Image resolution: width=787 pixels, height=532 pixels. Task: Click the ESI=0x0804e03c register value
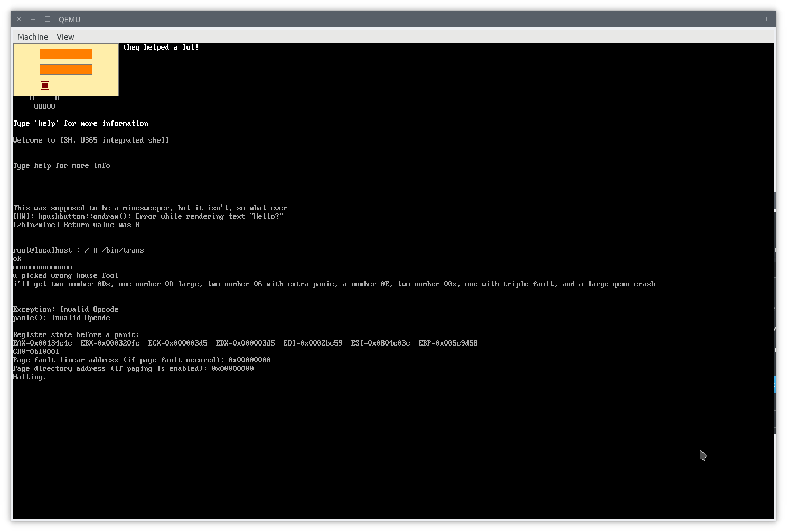coord(381,343)
